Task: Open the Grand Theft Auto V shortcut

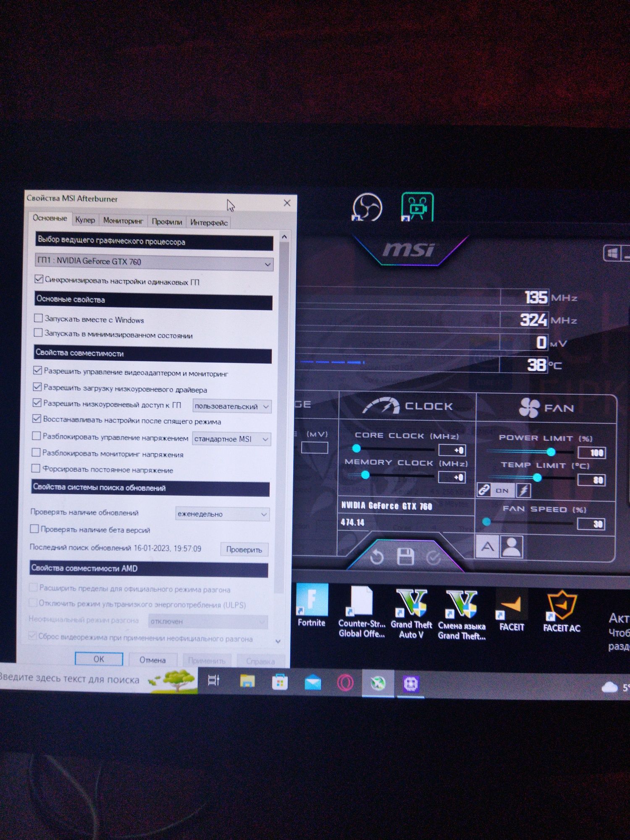Action: [412, 614]
